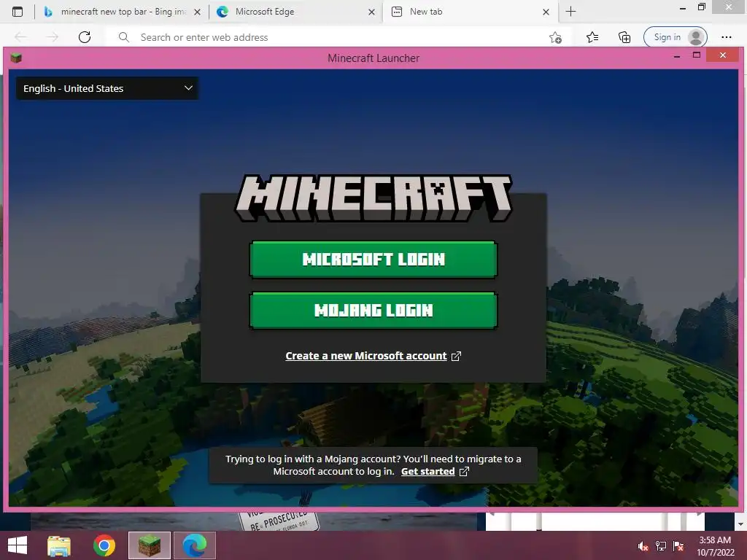
Task: Open the Edge Collections icon
Action: tap(624, 37)
